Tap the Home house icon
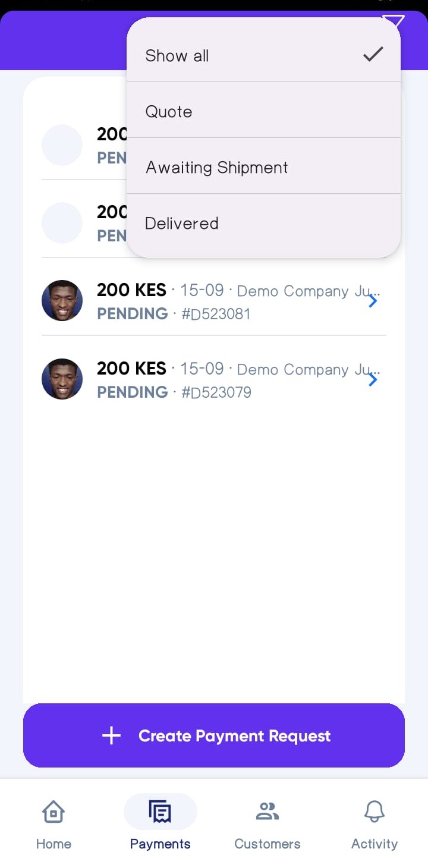Screen dimensions: 428x868 tap(53, 812)
